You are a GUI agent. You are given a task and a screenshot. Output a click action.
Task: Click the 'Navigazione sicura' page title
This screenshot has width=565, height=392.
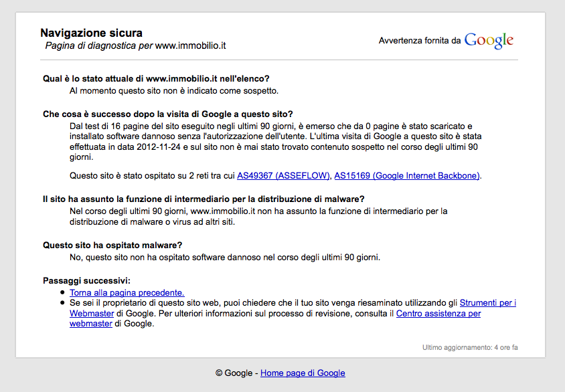tap(91, 33)
